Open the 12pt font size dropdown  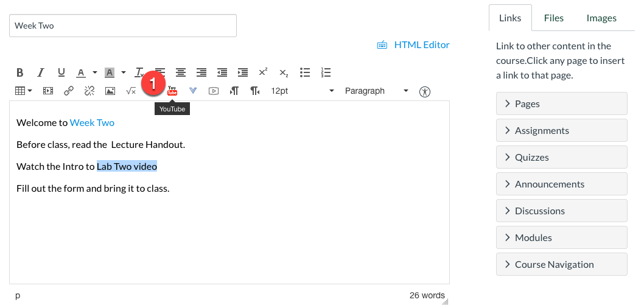pyautogui.click(x=303, y=91)
